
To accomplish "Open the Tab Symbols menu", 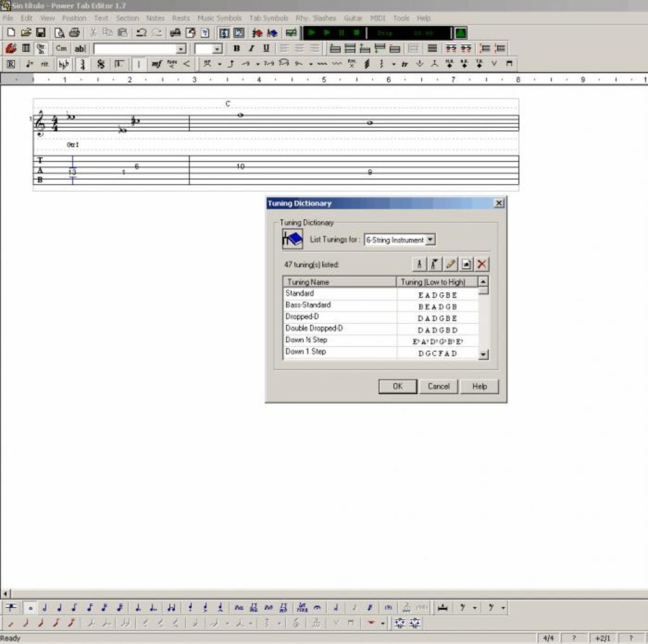I will tap(269, 18).
